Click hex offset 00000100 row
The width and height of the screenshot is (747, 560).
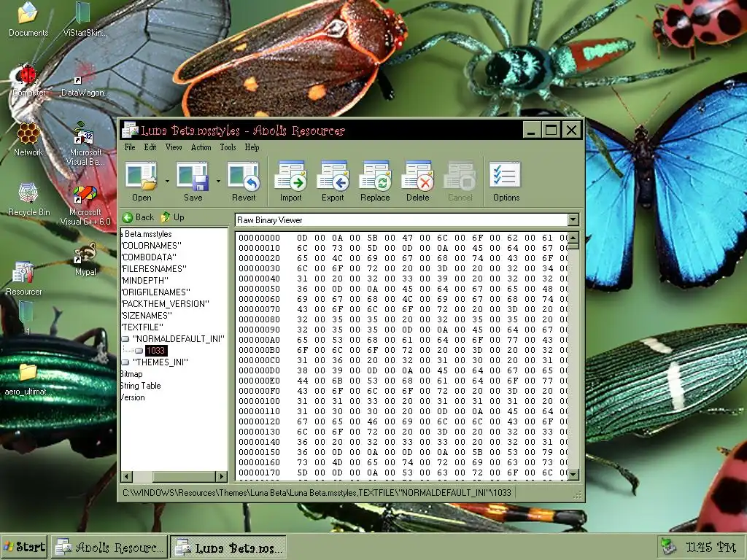point(403,402)
